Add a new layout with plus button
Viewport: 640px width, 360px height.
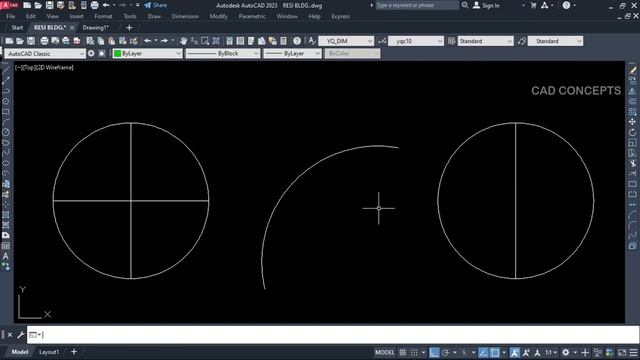tap(74, 351)
